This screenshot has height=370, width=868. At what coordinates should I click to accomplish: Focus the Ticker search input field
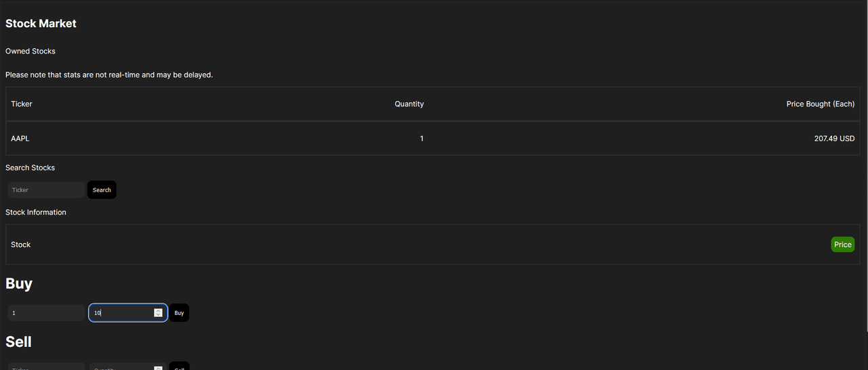[x=46, y=190]
